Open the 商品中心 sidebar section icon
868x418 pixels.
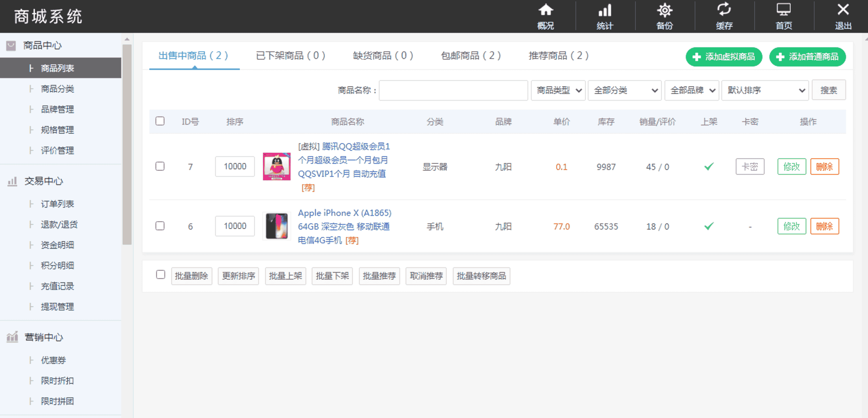pos(11,45)
